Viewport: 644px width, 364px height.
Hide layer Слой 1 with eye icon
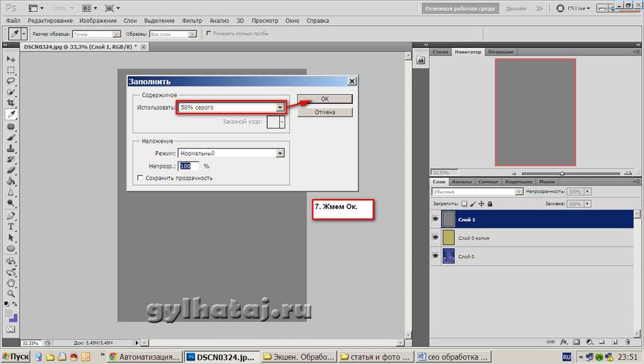click(x=435, y=219)
